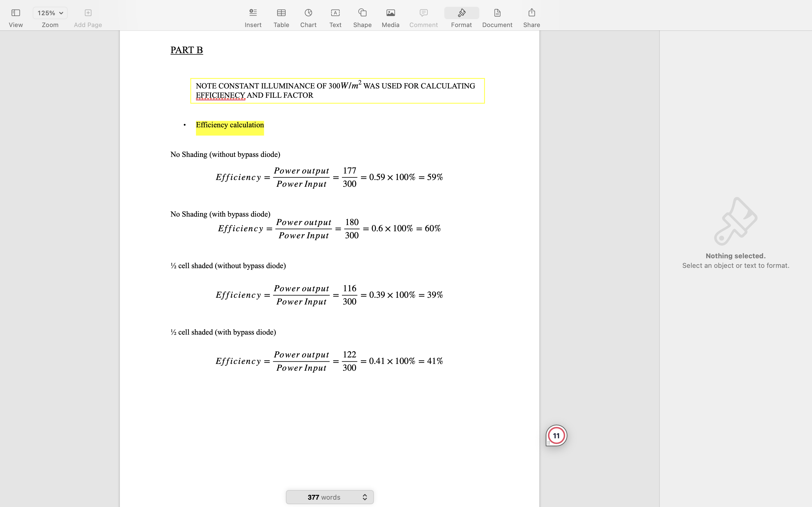
Task: Add a comment to the document
Action: click(x=423, y=15)
